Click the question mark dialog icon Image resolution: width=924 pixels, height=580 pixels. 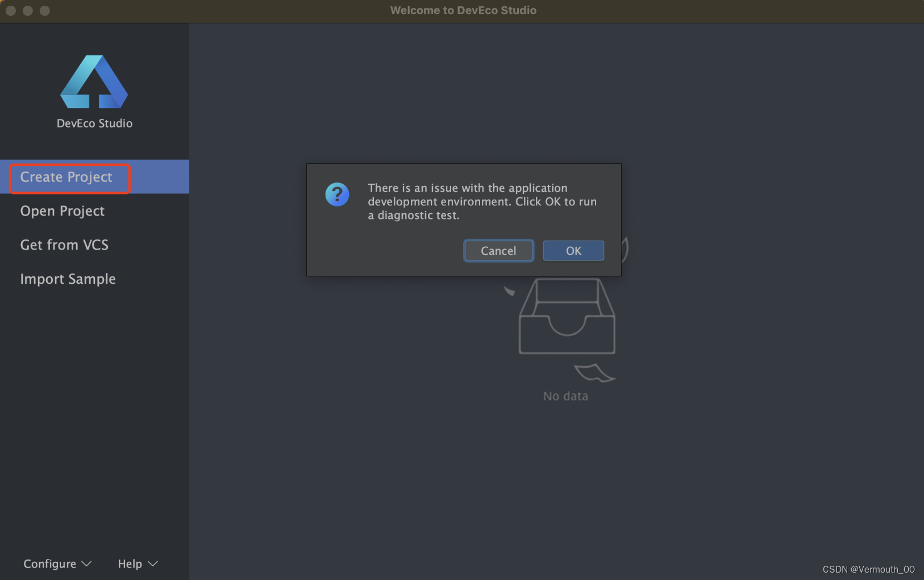point(337,194)
